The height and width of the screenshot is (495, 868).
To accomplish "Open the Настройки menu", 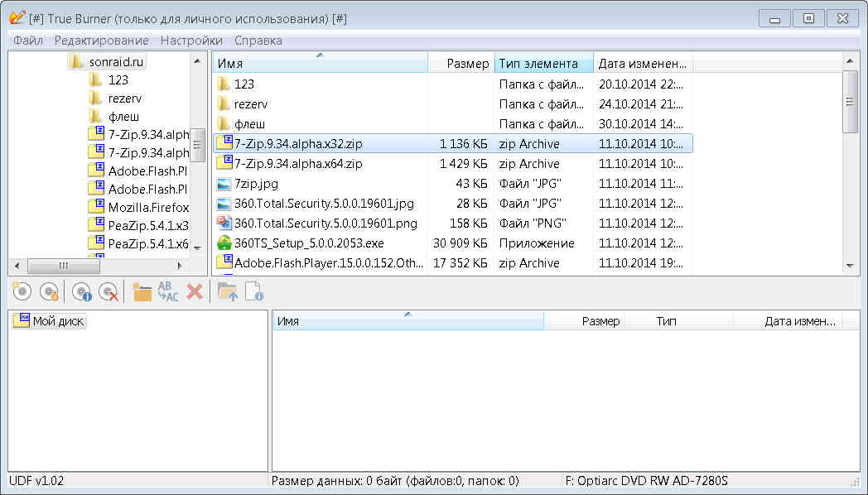I will pyautogui.click(x=191, y=41).
